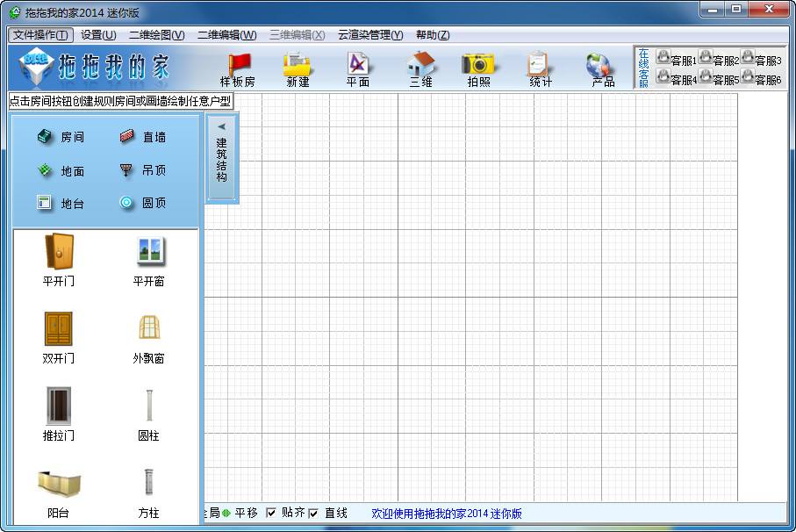Contact online support 客服3
This screenshot has width=796, height=532.
[761, 59]
